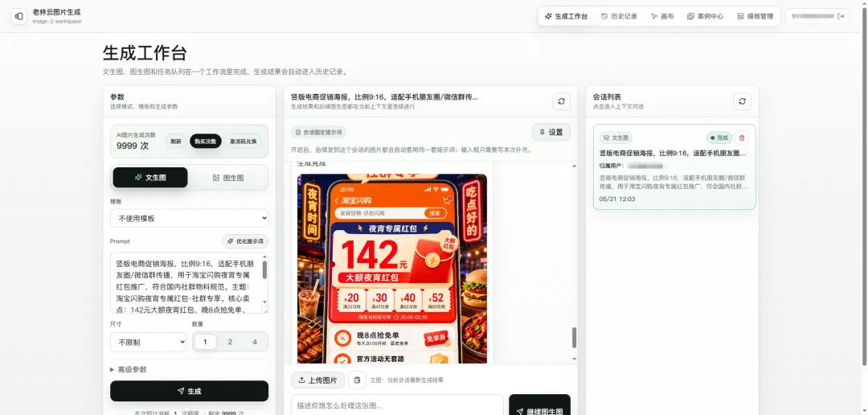
Task: Click the 完成 status badge
Action: 719,138
